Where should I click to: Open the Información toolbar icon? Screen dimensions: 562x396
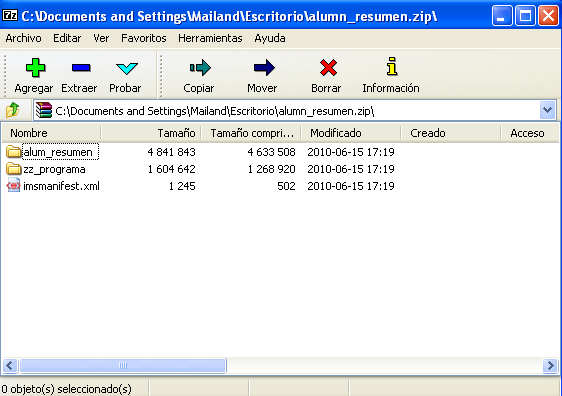(392, 66)
